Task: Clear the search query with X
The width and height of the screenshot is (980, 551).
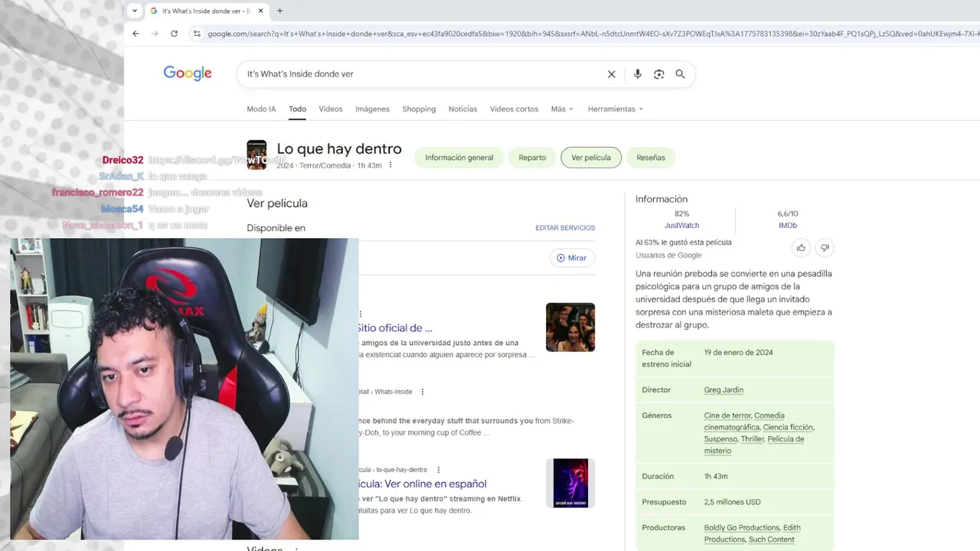Action: click(611, 74)
